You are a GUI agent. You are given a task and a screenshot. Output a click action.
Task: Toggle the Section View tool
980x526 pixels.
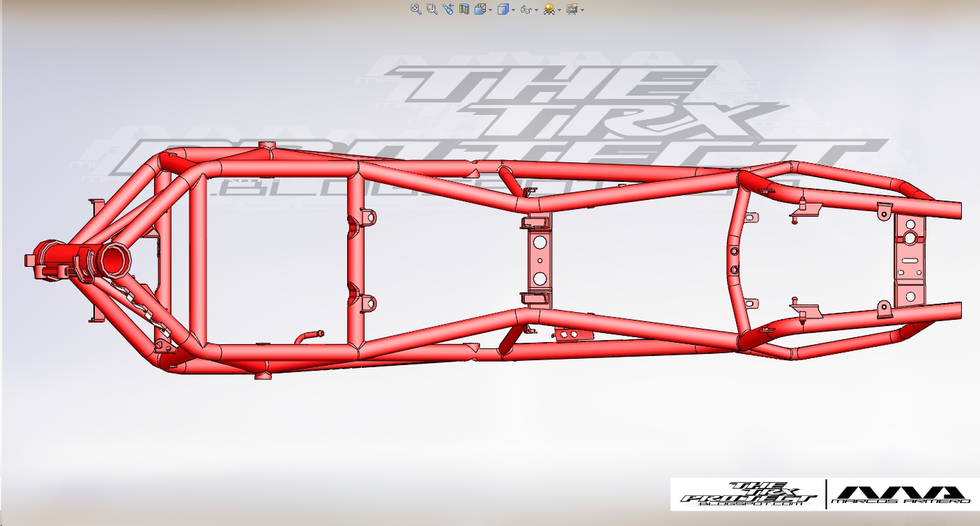(x=464, y=9)
